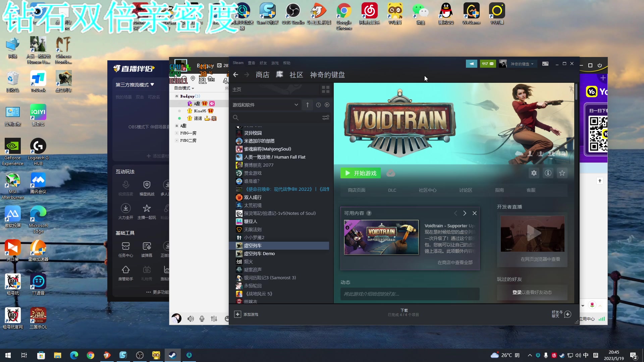
Task: Show VOIDTRAIN game info icon
Action: click(548, 173)
